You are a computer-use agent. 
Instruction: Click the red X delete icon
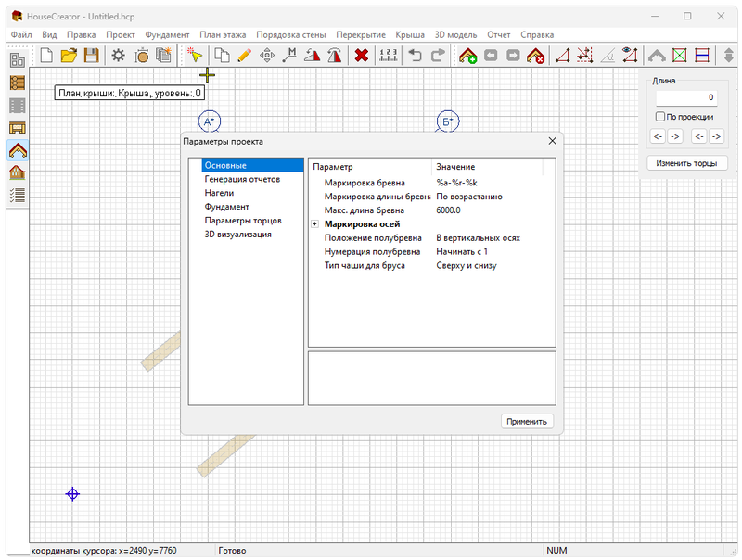click(362, 56)
